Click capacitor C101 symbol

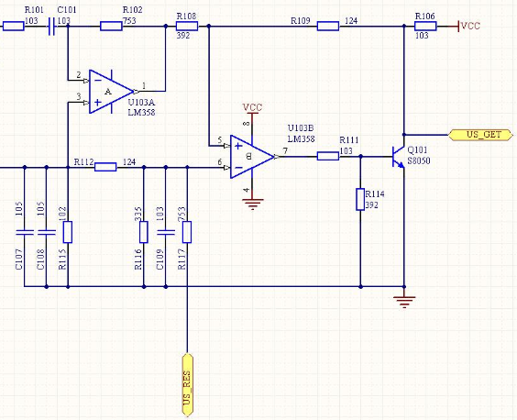click(51, 26)
